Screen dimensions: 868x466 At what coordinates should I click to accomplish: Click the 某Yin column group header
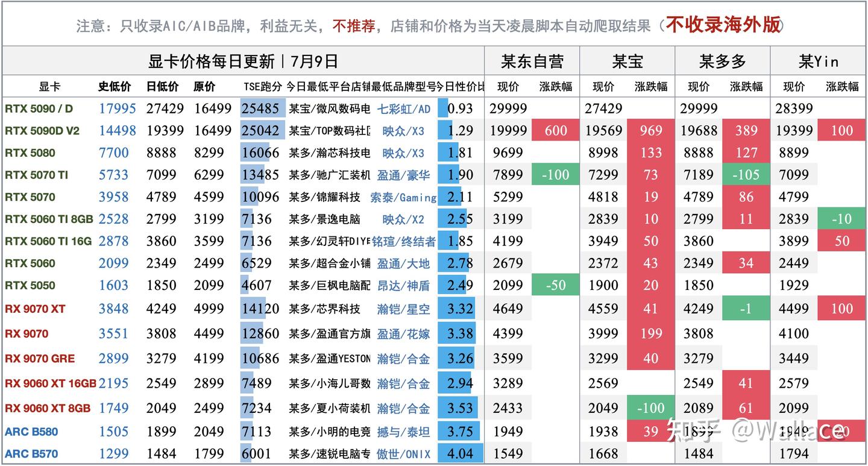[x=818, y=61]
